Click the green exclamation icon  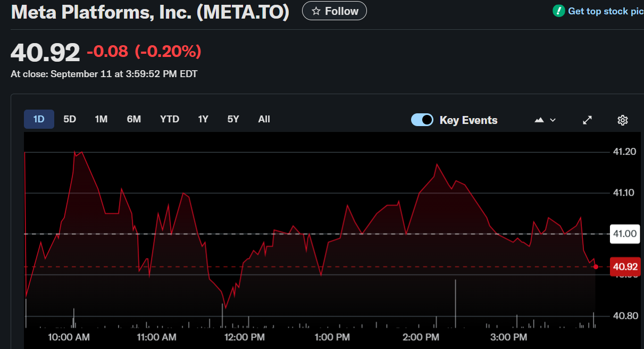tap(558, 11)
